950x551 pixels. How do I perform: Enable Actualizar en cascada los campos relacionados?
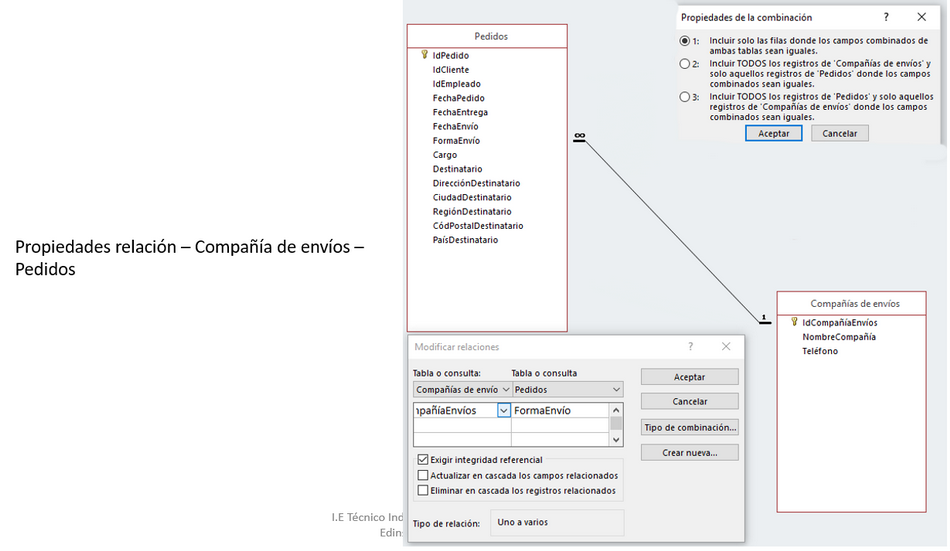(x=423, y=476)
